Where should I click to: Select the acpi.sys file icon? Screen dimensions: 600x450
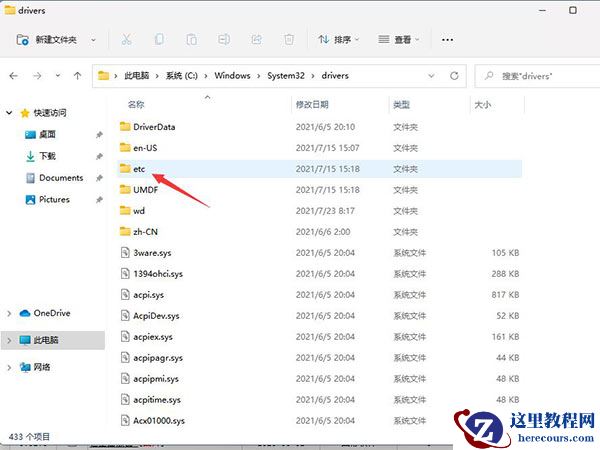(x=125, y=295)
